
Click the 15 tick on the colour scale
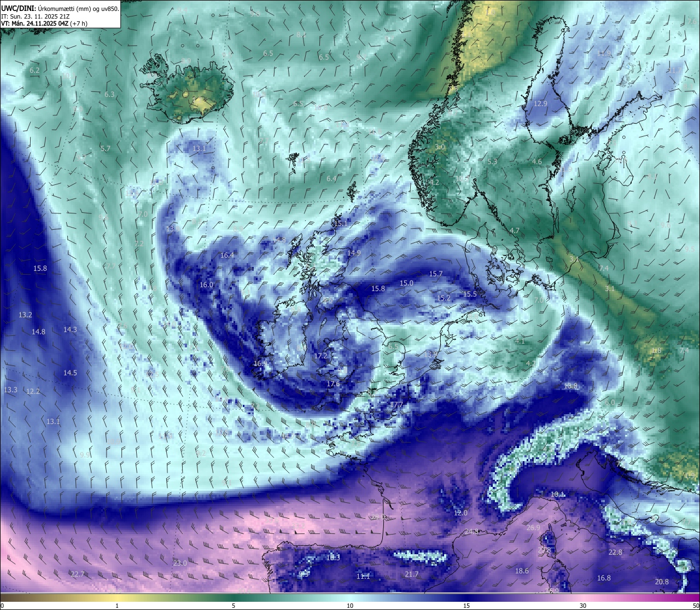466,606
